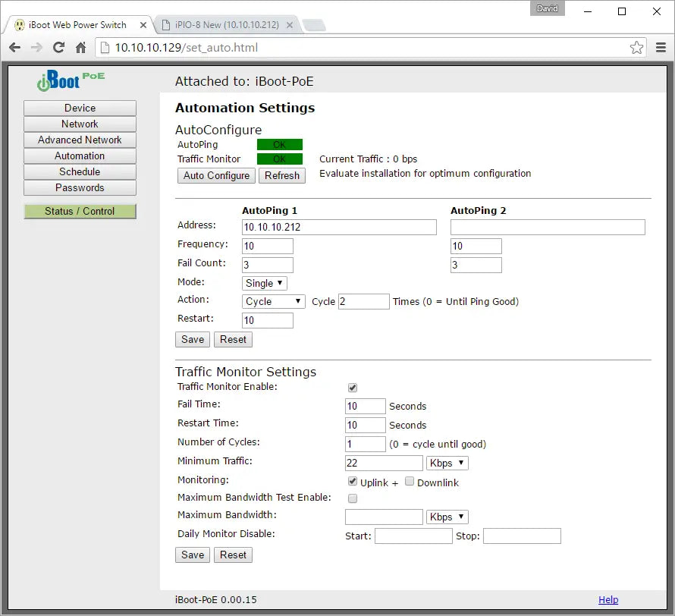Viewport: 675px width, 616px height.
Task: Click the Daily Monitor Disable Start field
Action: pyautogui.click(x=413, y=536)
